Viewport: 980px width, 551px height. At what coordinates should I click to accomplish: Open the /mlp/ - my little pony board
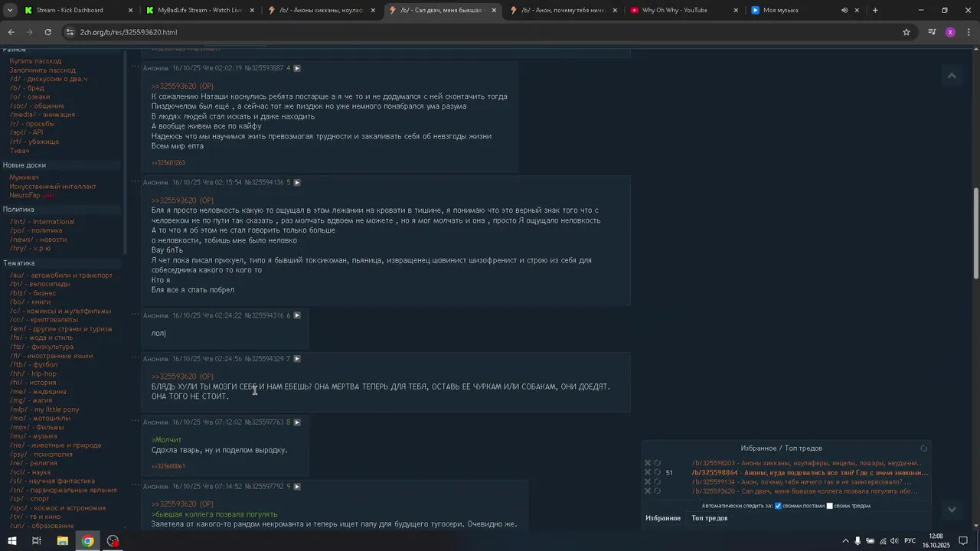click(x=44, y=409)
